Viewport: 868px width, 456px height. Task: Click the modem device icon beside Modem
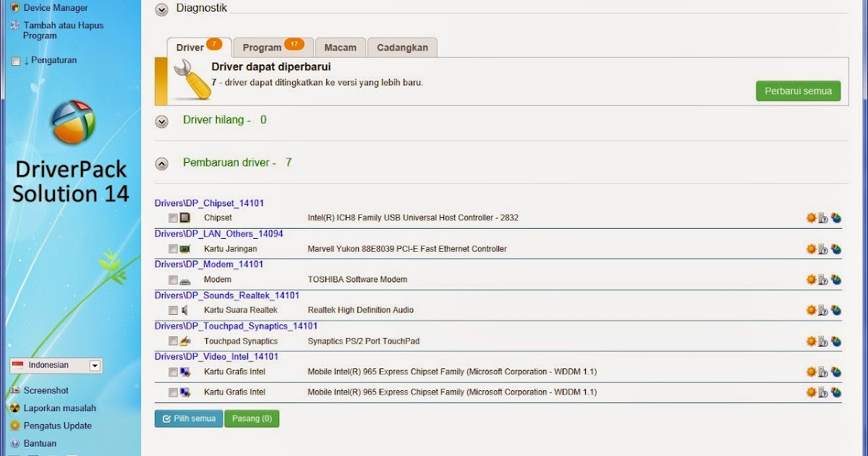click(185, 280)
